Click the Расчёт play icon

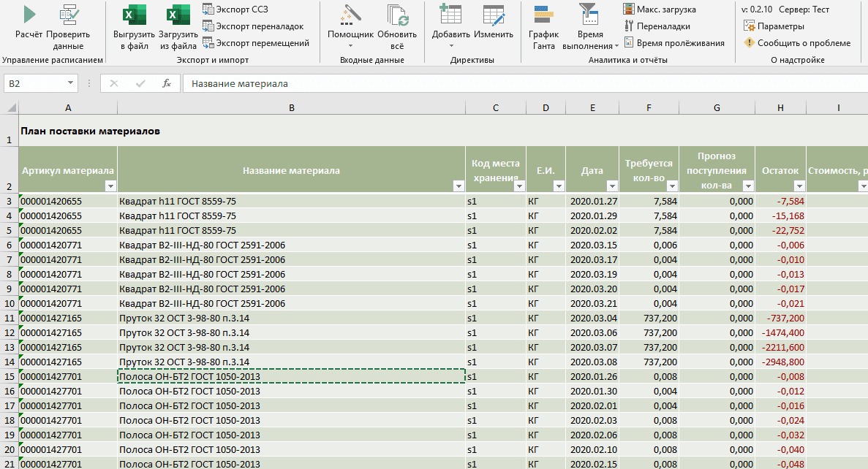click(x=29, y=15)
